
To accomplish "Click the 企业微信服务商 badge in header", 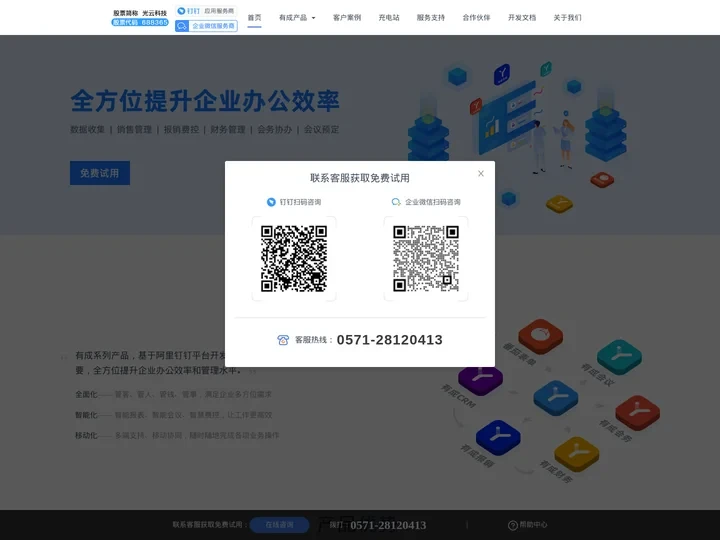I will click(x=206, y=26).
